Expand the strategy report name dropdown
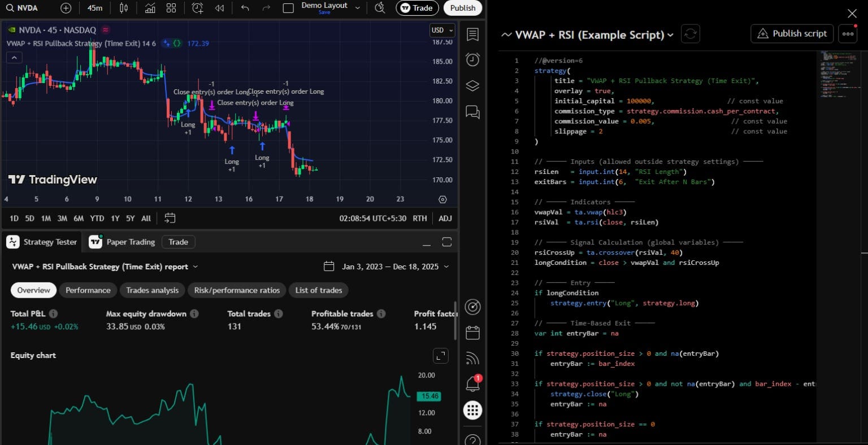 click(x=196, y=267)
